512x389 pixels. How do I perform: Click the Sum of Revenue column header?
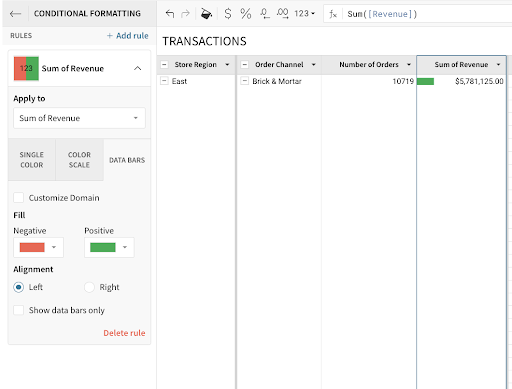coord(461,65)
